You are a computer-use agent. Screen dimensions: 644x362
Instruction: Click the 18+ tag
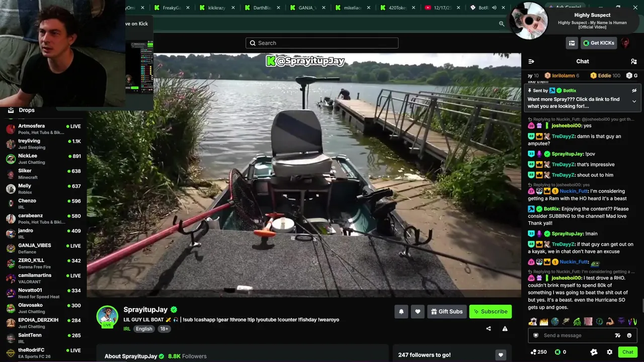click(x=164, y=329)
